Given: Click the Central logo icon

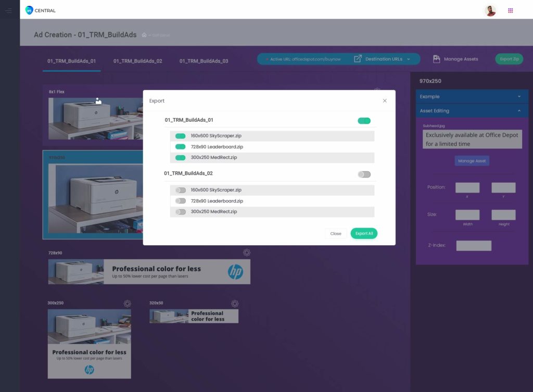Looking at the screenshot, I should tap(29, 10).
